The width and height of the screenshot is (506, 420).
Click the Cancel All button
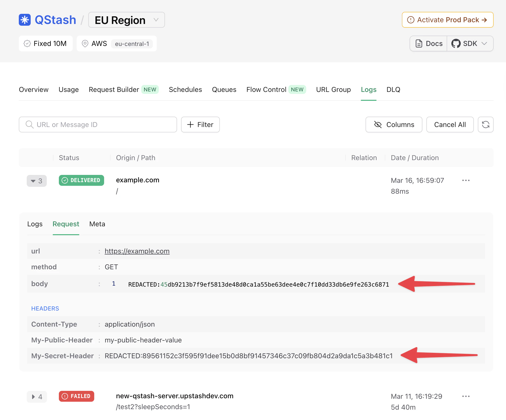[450, 125]
